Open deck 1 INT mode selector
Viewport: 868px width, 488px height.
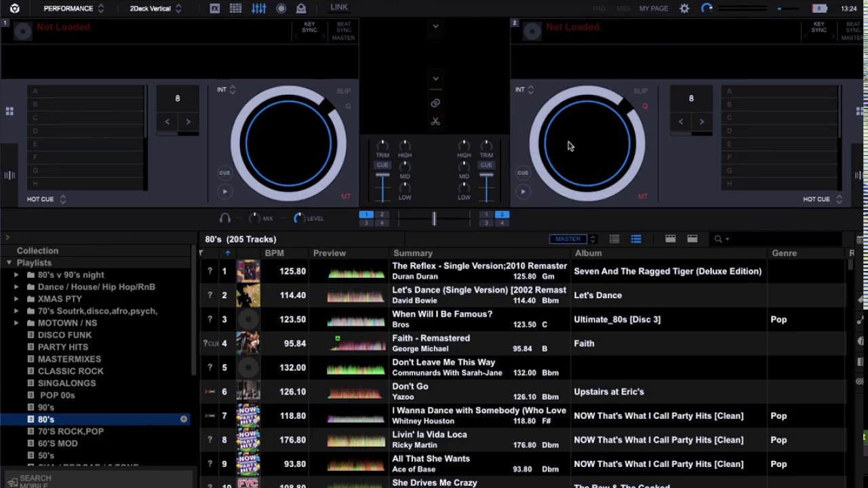[226, 89]
